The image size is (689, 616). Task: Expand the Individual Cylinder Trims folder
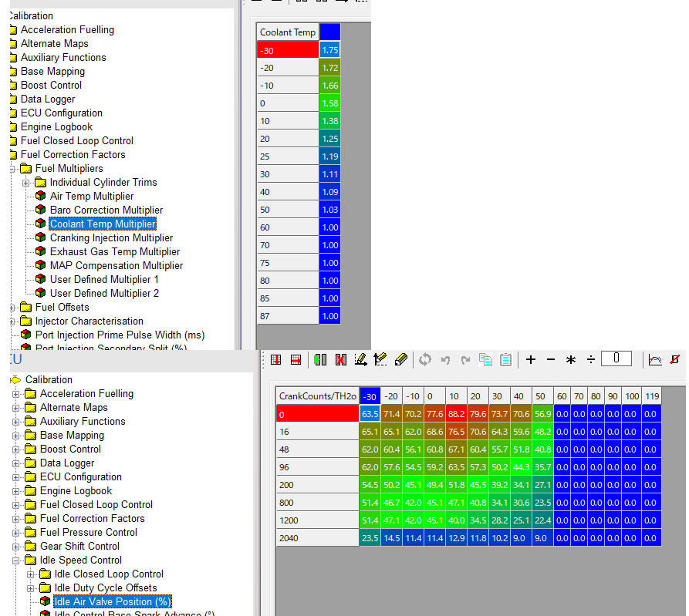tap(25, 183)
